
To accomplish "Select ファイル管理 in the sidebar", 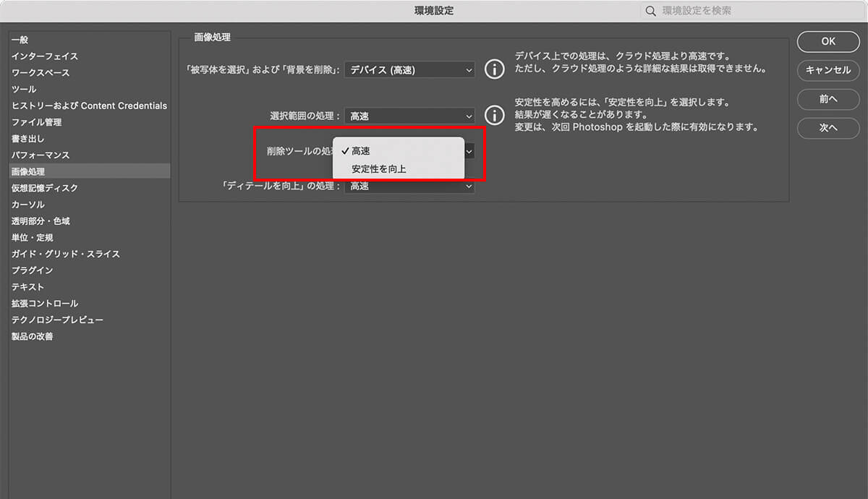I will [x=90, y=122].
